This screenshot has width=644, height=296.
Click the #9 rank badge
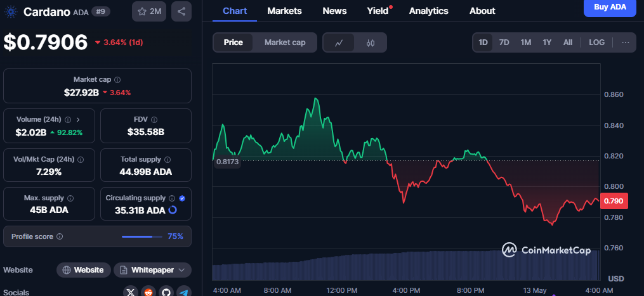click(x=101, y=11)
